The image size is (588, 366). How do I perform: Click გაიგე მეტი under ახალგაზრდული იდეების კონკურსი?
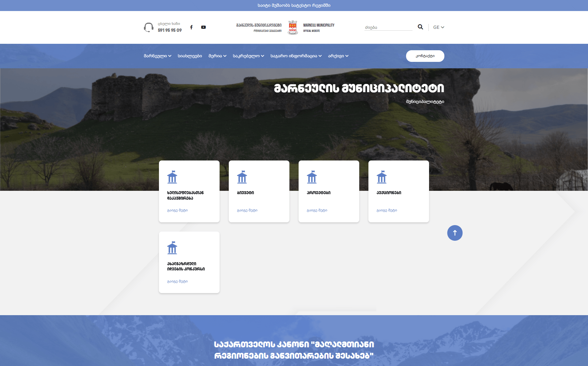click(177, 281)
